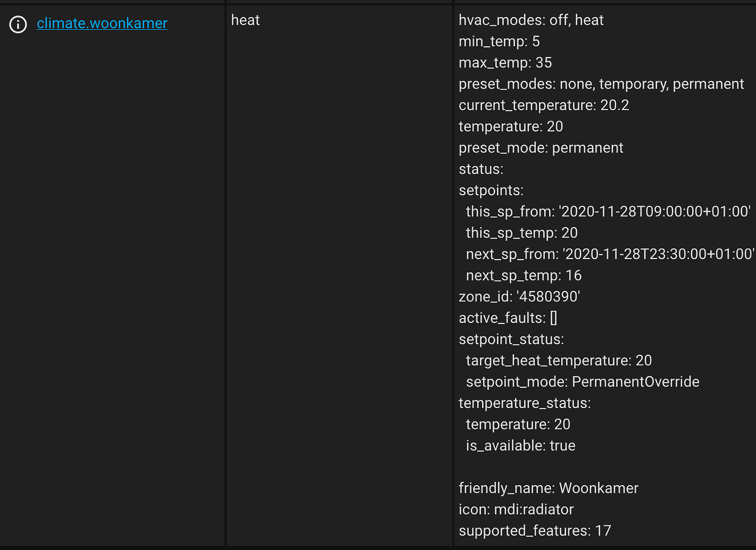
Task: Select the 'setpoint_status:' line
Action: coord(511,339)
